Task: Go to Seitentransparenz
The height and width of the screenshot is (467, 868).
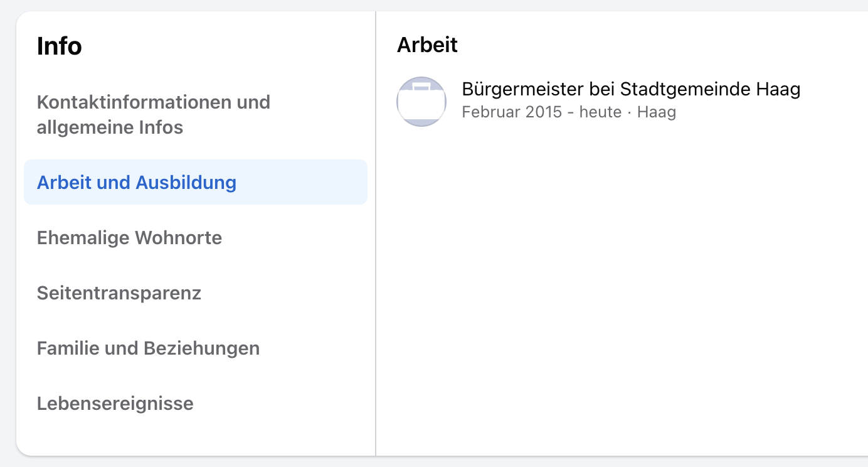Action: coord(119,293)
